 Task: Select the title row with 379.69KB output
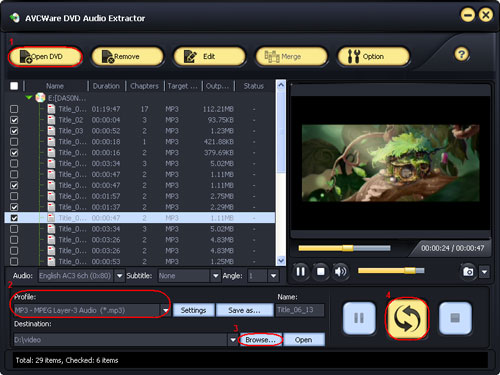click(x=140, y=153)
